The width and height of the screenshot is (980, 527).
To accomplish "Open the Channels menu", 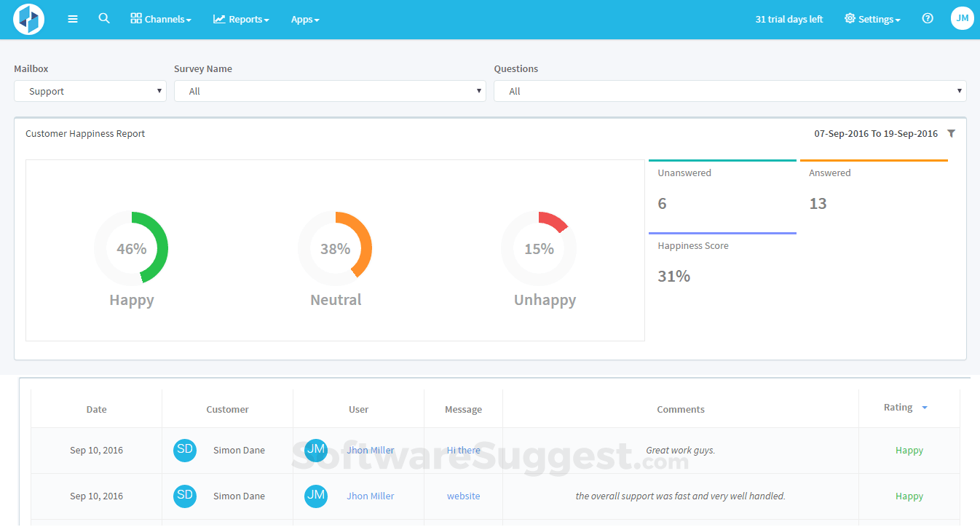I will tap(161, 20).
